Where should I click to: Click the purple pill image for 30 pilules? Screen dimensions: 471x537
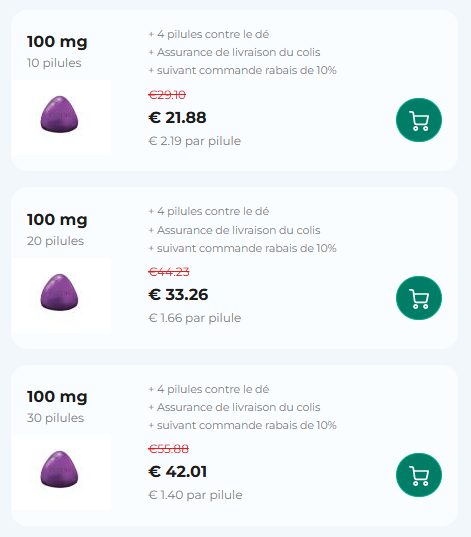point(59,469)
